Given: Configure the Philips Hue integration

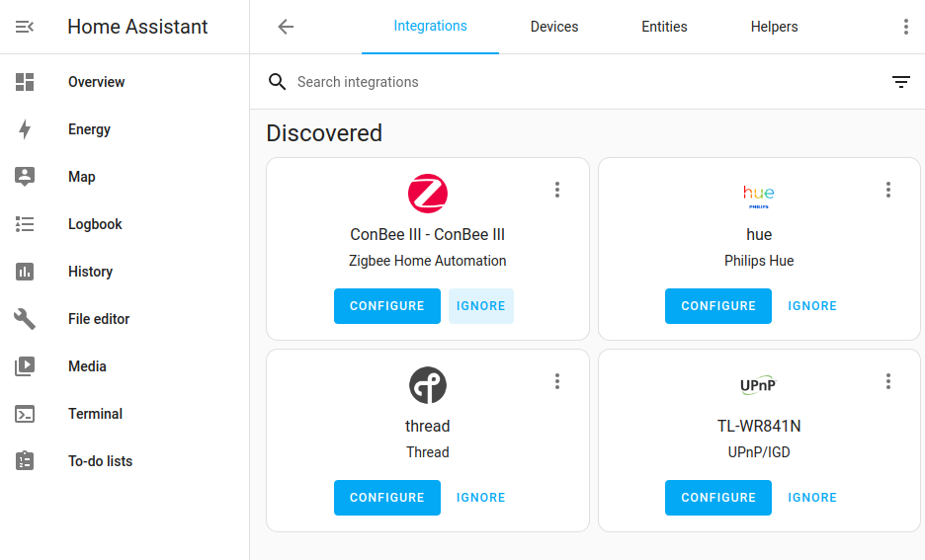Looking at the screenshot, I should [x=717, y=306].
